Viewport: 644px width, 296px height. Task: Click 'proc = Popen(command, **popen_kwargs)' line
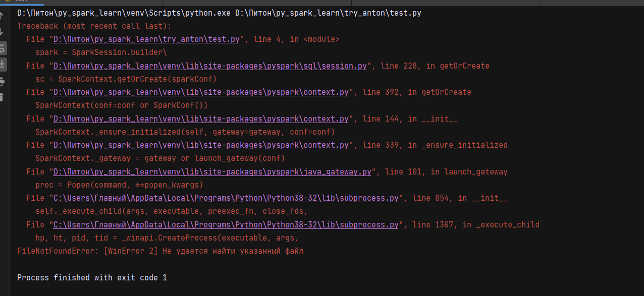click(x=119, y=185)
